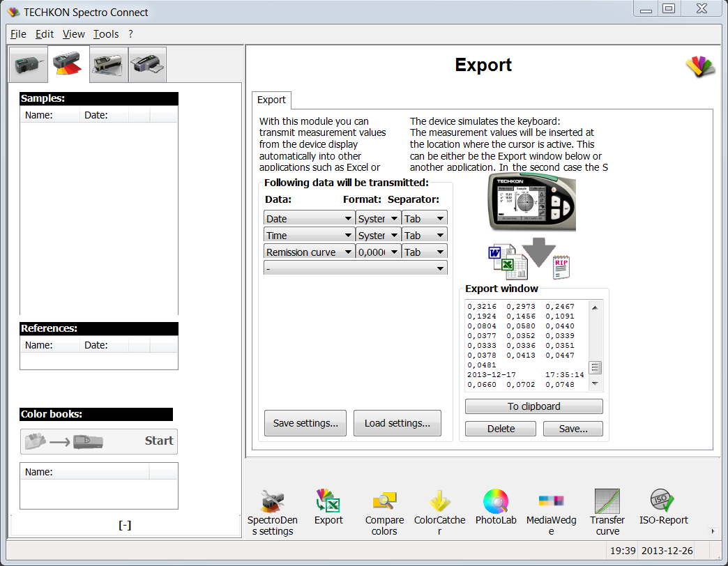The height and width of the screenshot is (566, 728).
Task: Click the TECHKON app icon in title bar
Action: (x=14, y=12)
